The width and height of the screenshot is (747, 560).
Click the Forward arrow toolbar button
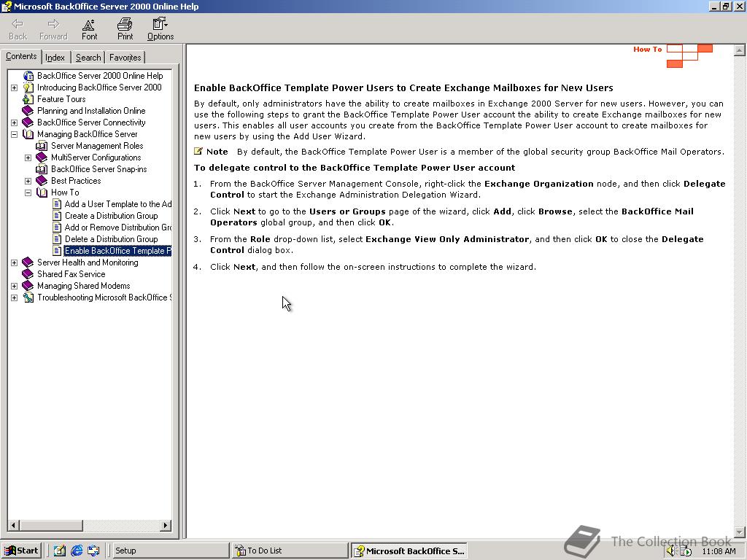click(53, 29)
